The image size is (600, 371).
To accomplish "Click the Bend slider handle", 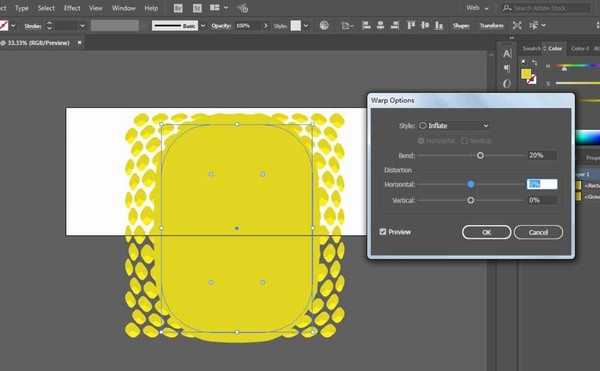I will point(480,155).
